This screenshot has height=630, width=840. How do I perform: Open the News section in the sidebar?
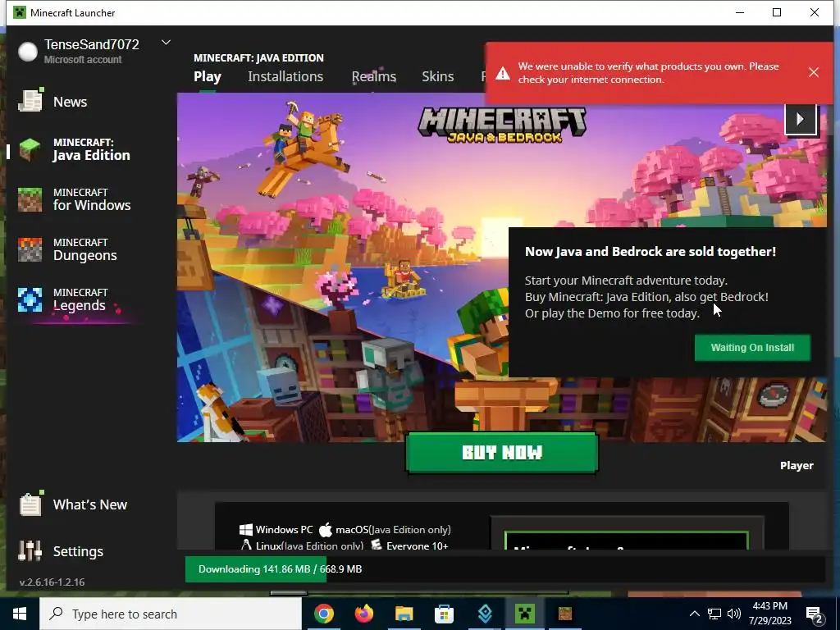[x=53, y=102]
